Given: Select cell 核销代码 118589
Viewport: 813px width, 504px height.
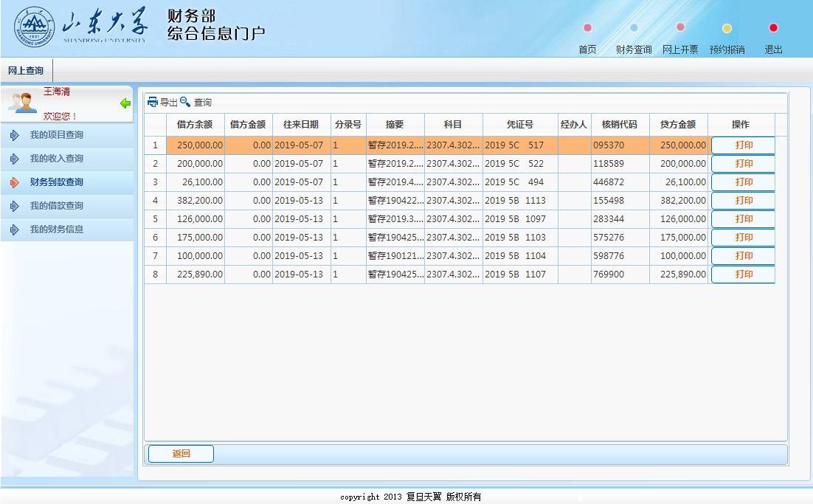Looking at the screenshot, I should 620,164.
